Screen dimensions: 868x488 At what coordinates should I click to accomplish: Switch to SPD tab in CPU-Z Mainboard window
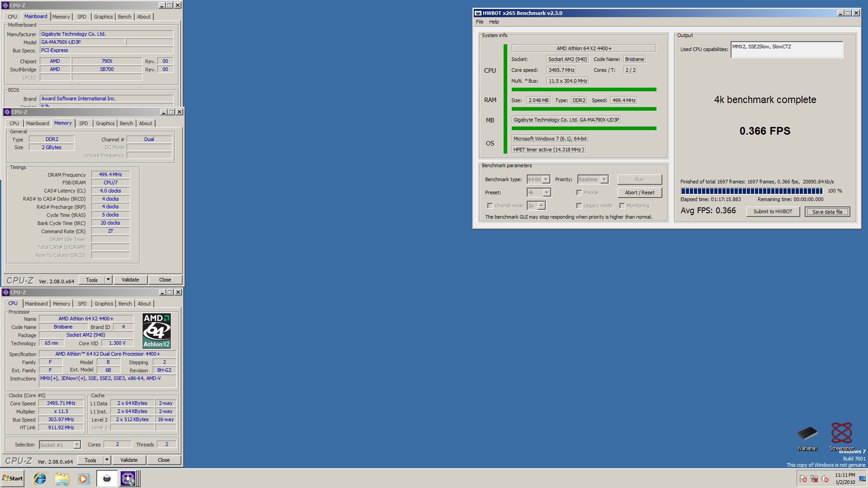coord(82,17)
